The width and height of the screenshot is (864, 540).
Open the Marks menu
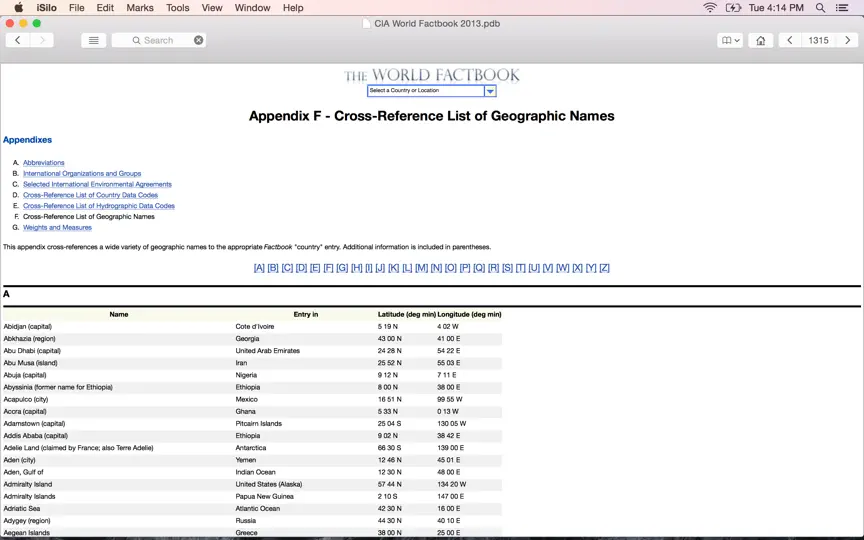tap(140, 8)
